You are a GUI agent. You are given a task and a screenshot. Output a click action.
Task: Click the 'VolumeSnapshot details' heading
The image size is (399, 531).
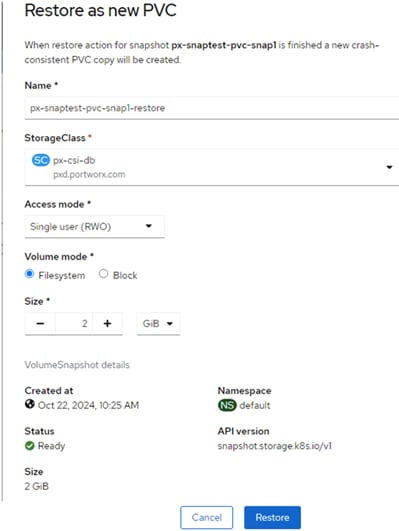77,365
